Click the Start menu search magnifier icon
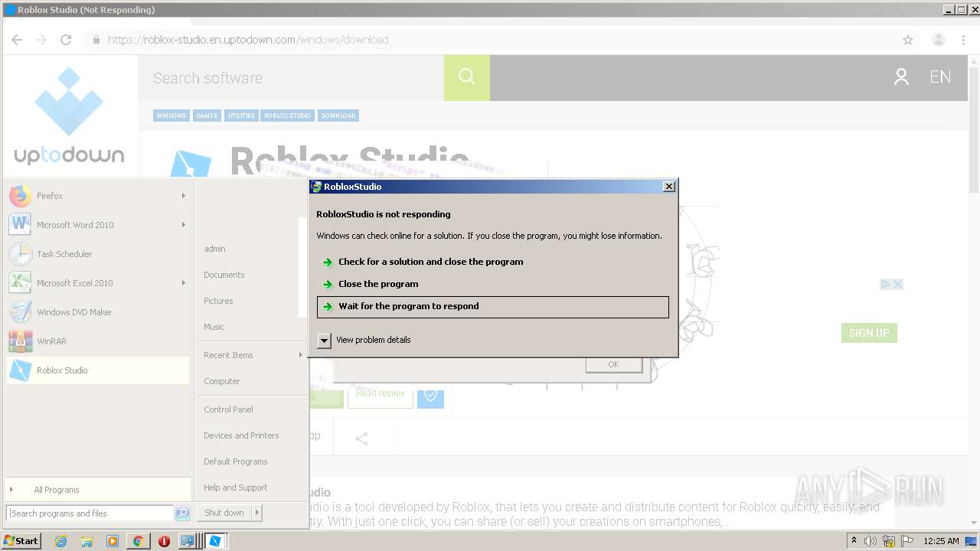Screen dimensions: 980x551 click(x=182, y=514)
